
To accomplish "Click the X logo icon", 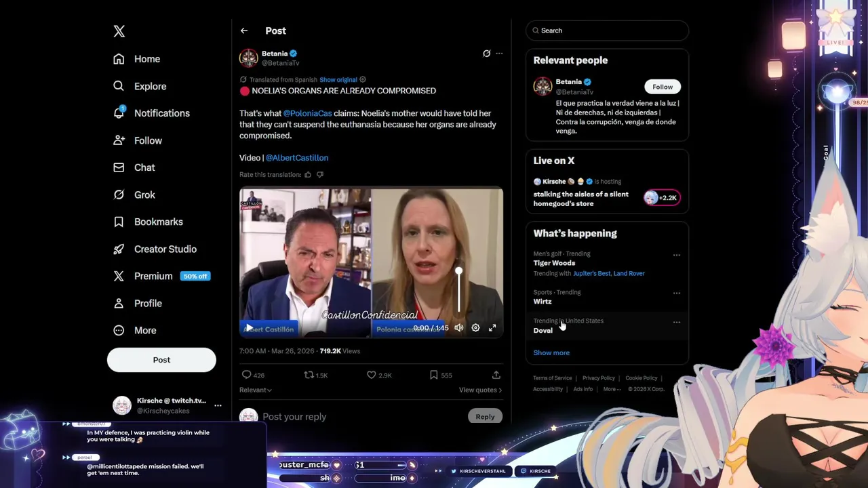I will pos(119,31).
